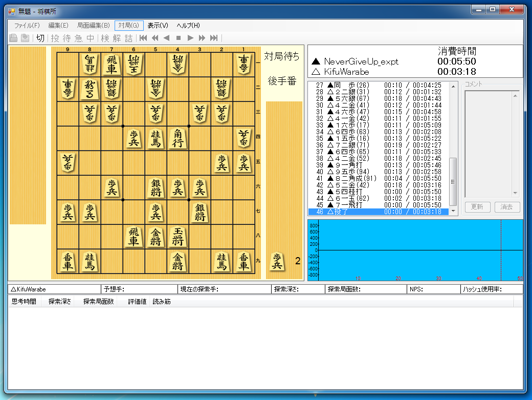This screenshot has height=400, width=532.
Task: Rewind several moves with the double-left arrow
Action: click(155, 38)
